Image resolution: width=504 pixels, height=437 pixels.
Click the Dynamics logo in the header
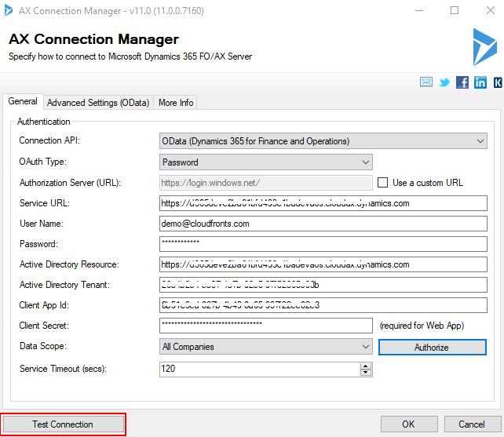pos(484,47)
